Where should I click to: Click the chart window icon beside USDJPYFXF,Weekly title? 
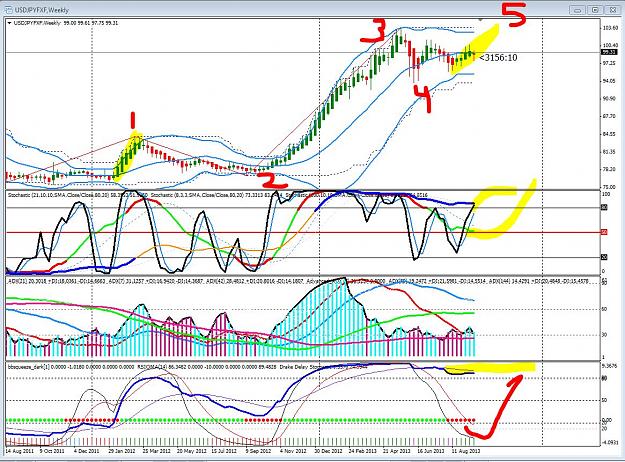point(9,10)
